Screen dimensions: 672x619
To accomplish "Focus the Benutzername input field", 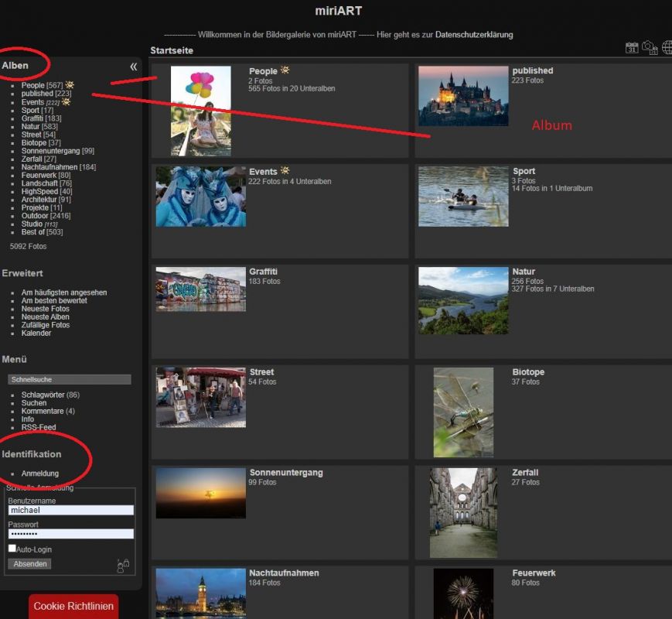I will tap(70, 511).
